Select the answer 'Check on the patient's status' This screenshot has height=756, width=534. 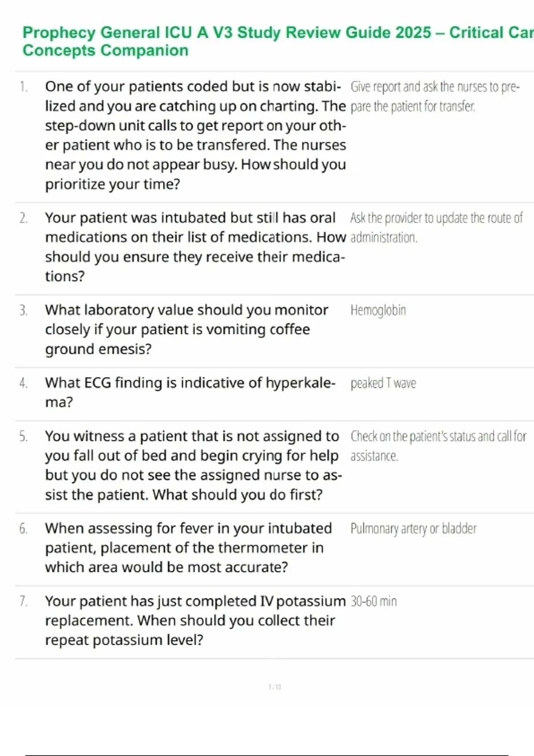point(438,446)
